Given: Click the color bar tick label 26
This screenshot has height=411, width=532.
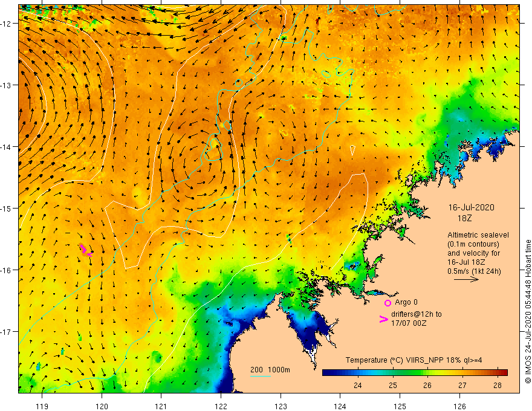Looking at the screenshot, I should 427,385.
